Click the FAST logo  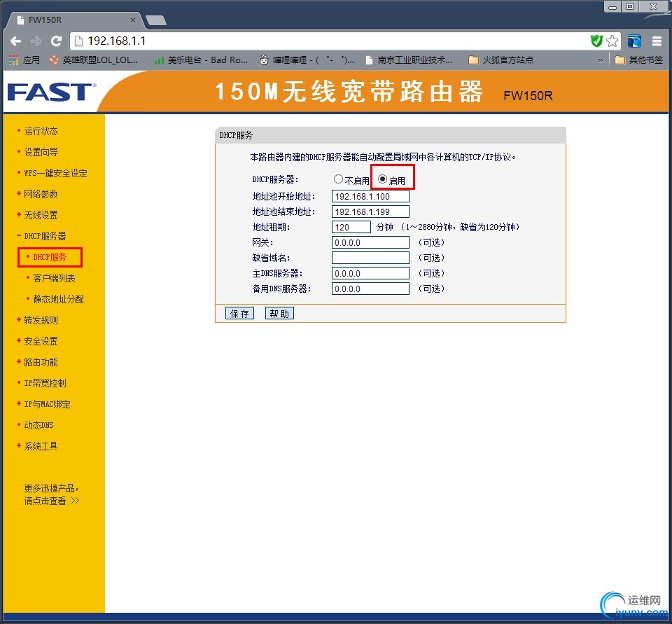(51, 91)
